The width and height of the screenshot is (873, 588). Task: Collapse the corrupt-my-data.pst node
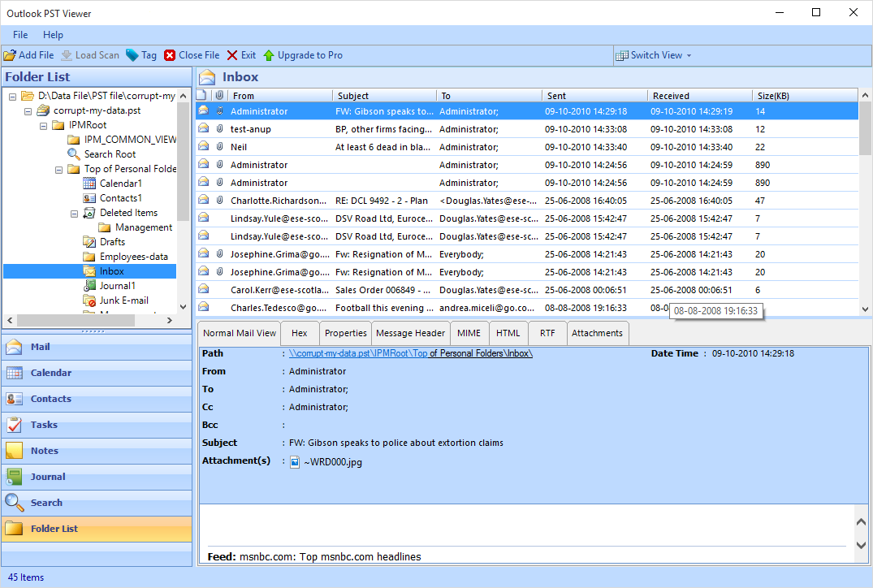click(x=28, y=111)
